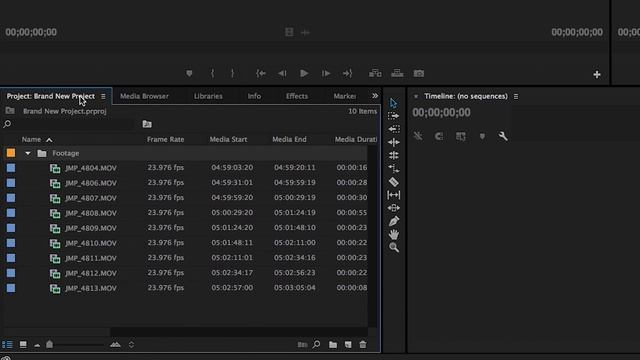Switch to Effects tab

coord(297,96)
